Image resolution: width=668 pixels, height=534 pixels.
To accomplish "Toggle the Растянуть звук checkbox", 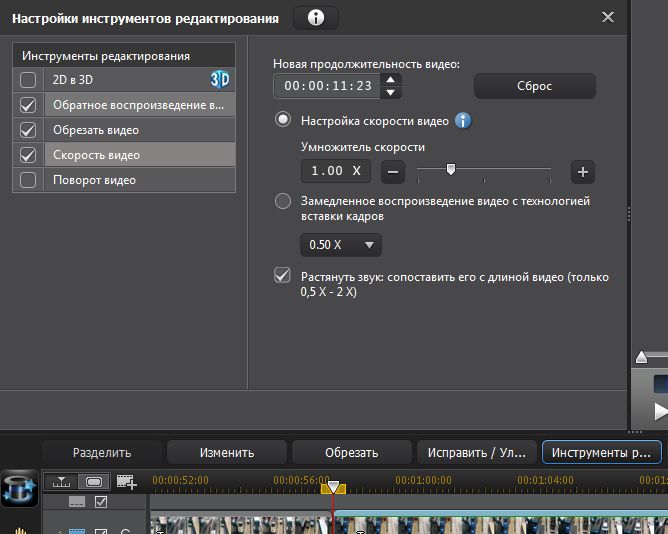I will [283, 277].
